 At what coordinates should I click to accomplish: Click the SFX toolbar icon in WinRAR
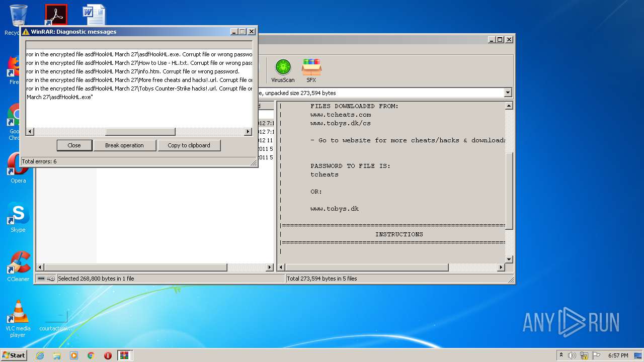(x=311, y=70)
